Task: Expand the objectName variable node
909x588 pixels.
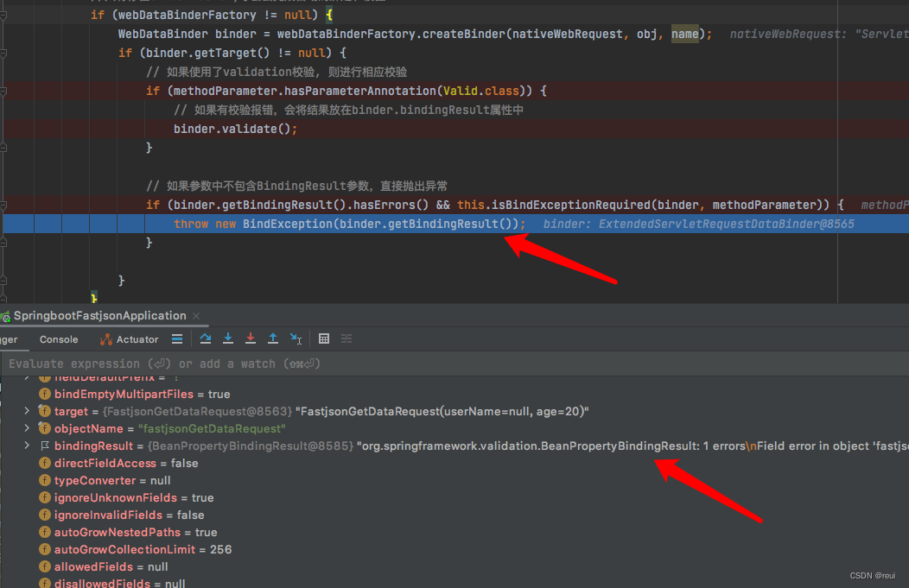Action: [27, 428]
